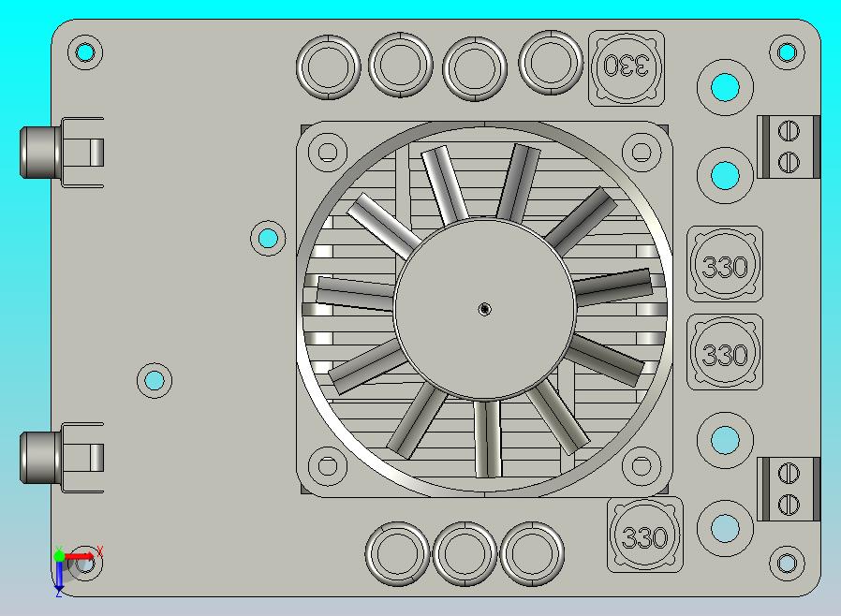
Task: Select the fan frame's top-right screw hole
Action: click(x=642, y=153)
